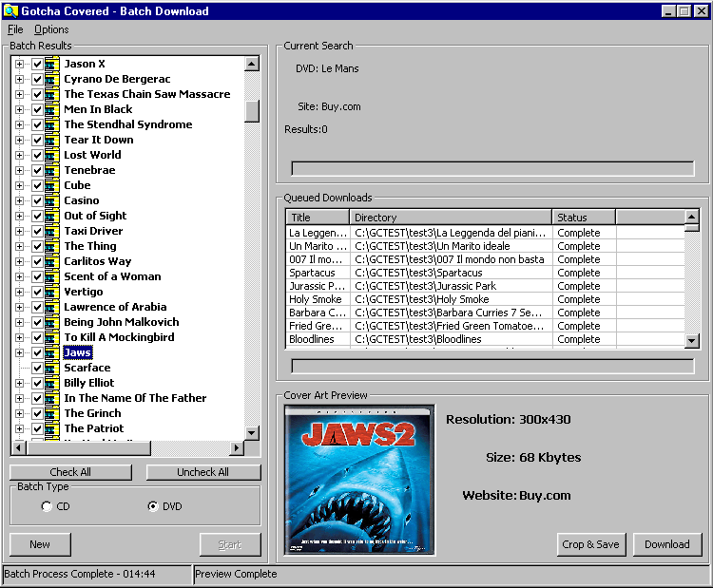Click the film icon beside Cyrano De Bergerac
713x588 pixels.
pos(52,79)
